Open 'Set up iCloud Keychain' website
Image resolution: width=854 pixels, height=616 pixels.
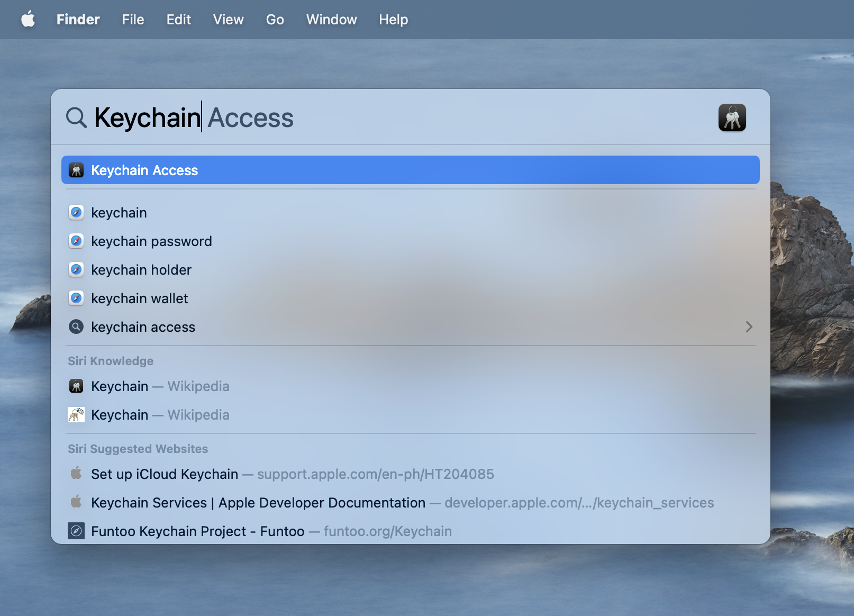tap(411, 474)
